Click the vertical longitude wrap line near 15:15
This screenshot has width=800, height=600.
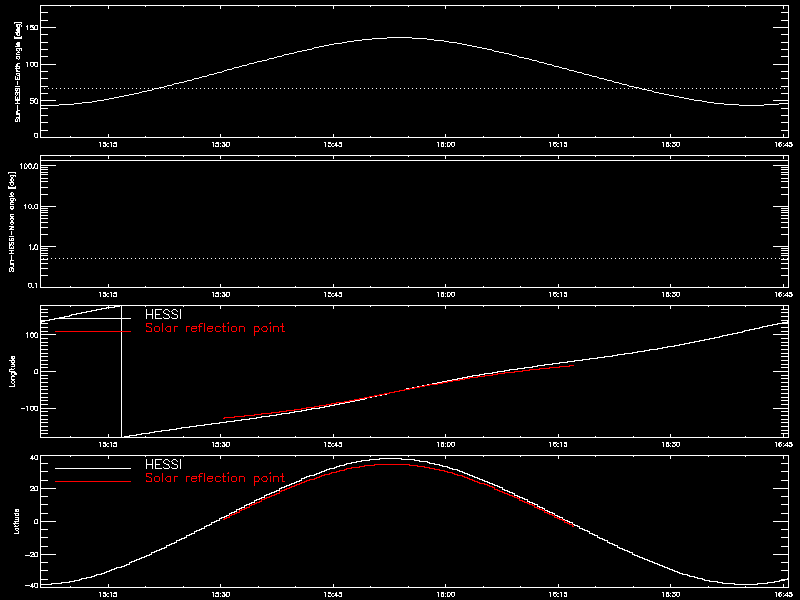[x=121, y=371]
